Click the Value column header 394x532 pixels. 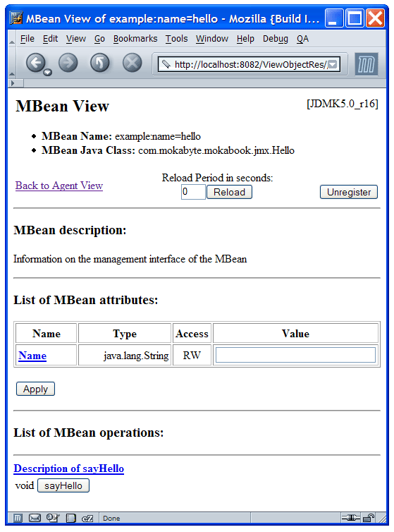[x=295, y=334]
